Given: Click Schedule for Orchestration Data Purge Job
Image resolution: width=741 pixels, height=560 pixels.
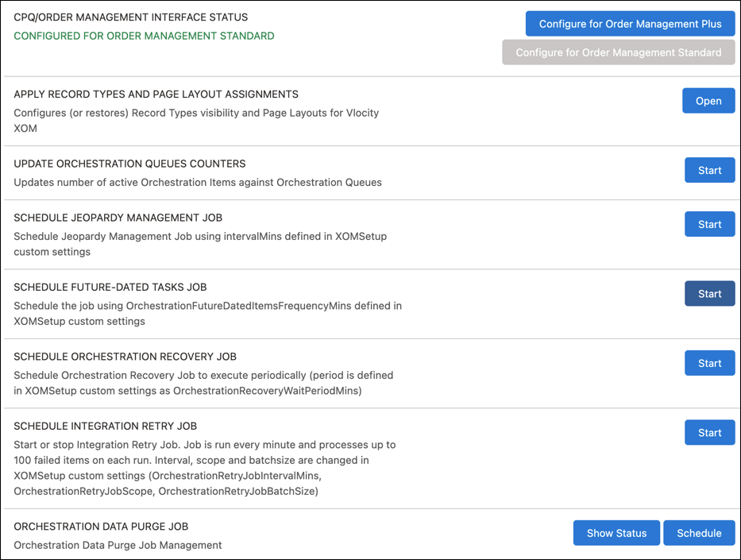Looking at the screenshot, I should click(x=699, y=533).
